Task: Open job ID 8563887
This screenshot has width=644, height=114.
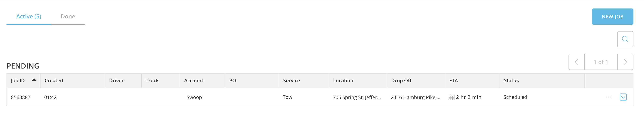Action: (20, 97)
